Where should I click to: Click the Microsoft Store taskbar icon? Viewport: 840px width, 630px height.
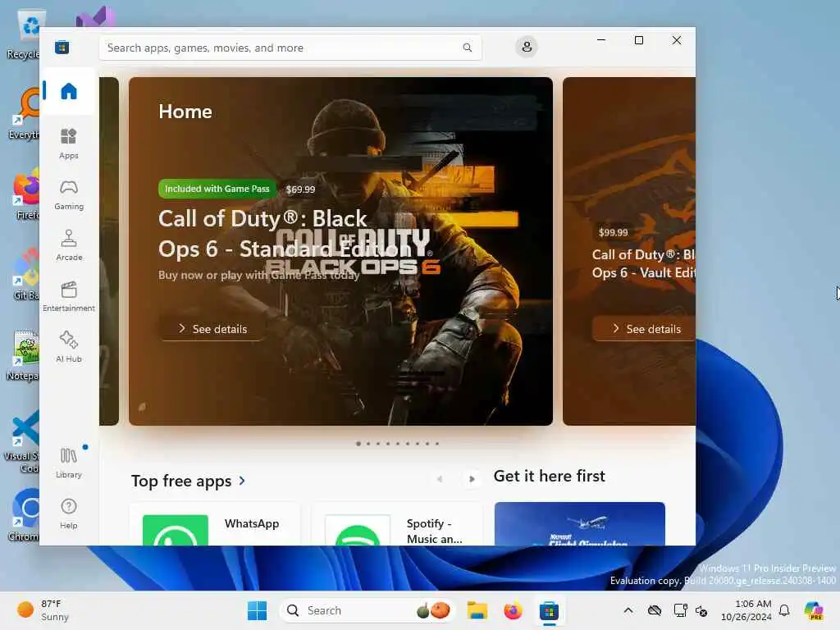[549, 610]
